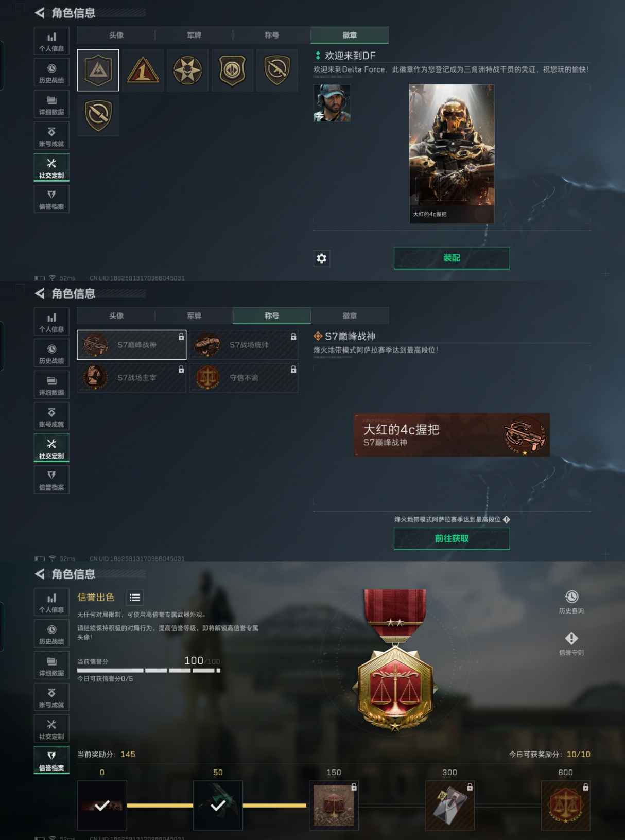
Task: Open the 历史查询 history lookup icon
Action: [571, 602]
